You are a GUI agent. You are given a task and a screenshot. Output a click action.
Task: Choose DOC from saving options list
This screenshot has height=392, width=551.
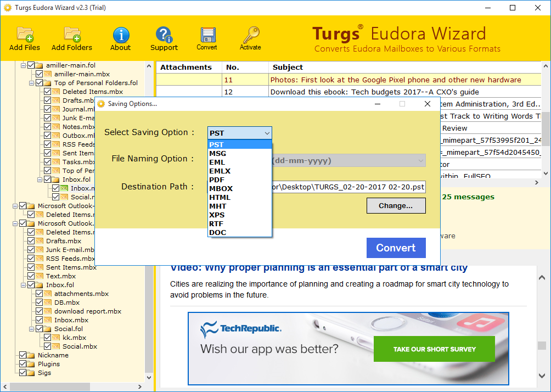[240, 232]
